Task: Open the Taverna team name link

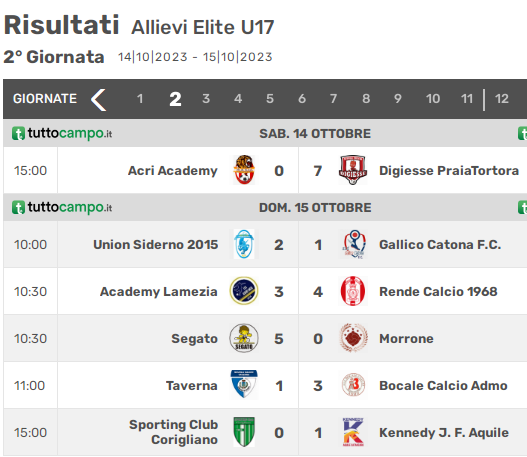Action: 192,385
